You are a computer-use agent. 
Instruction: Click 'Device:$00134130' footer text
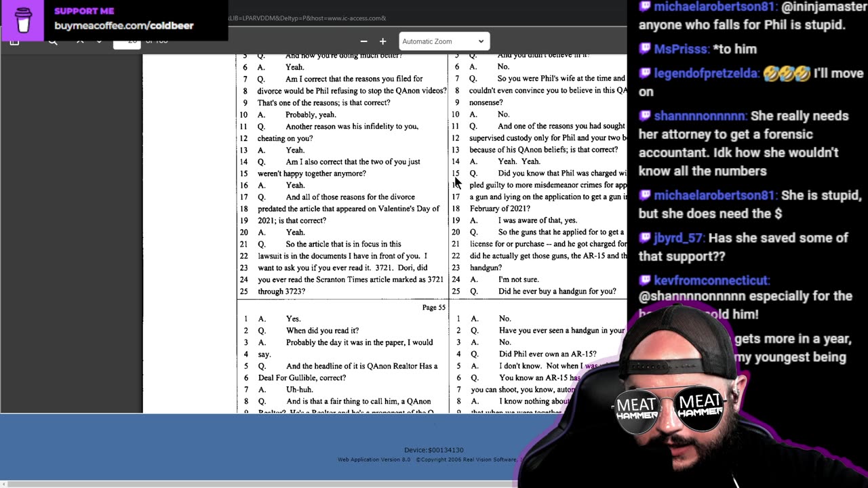click(434, 450)
